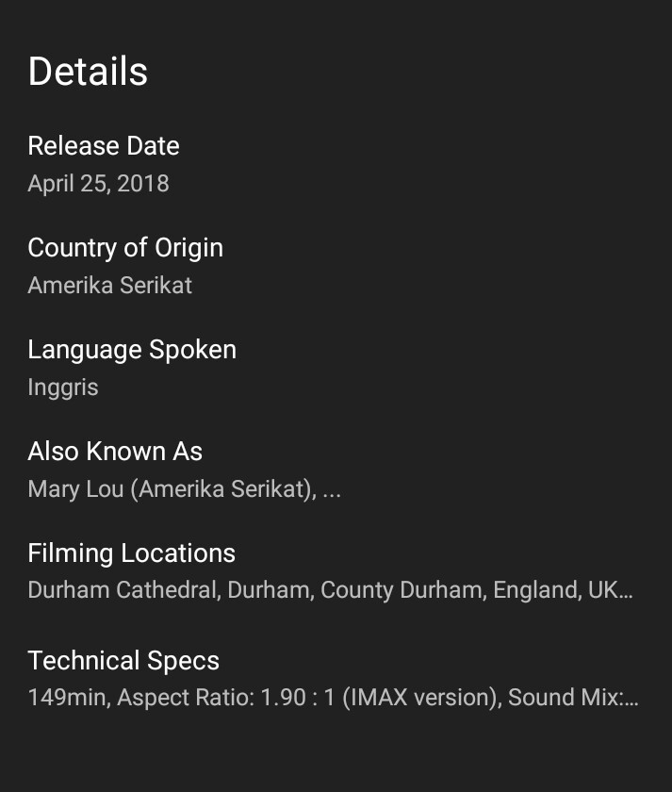Screen dimensions: 672x792
Task: Expand the truncated technical specs ellipsis
Action: click(631, 699)
